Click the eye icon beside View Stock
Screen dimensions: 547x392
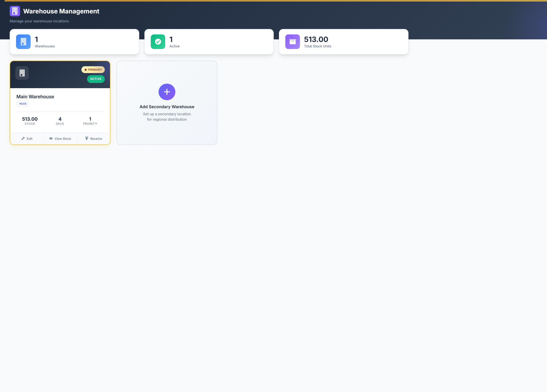[x=51, y=139]
